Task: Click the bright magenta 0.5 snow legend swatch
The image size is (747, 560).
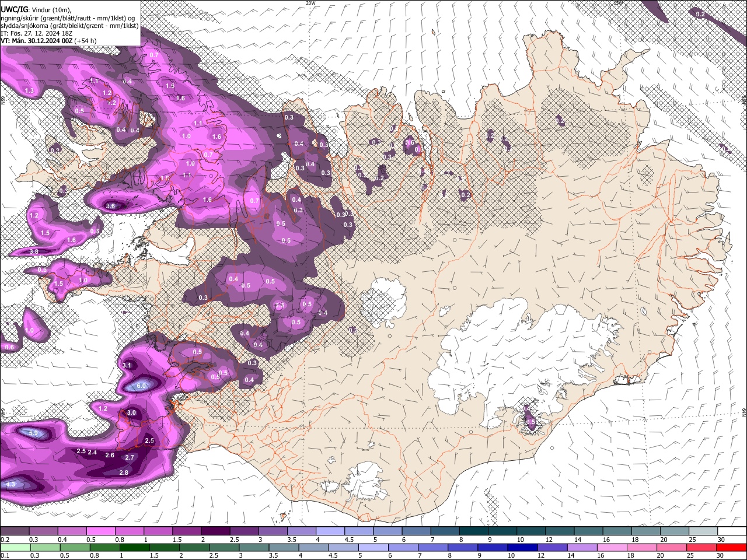Action: pyautogui.click(x=100, y=531)
